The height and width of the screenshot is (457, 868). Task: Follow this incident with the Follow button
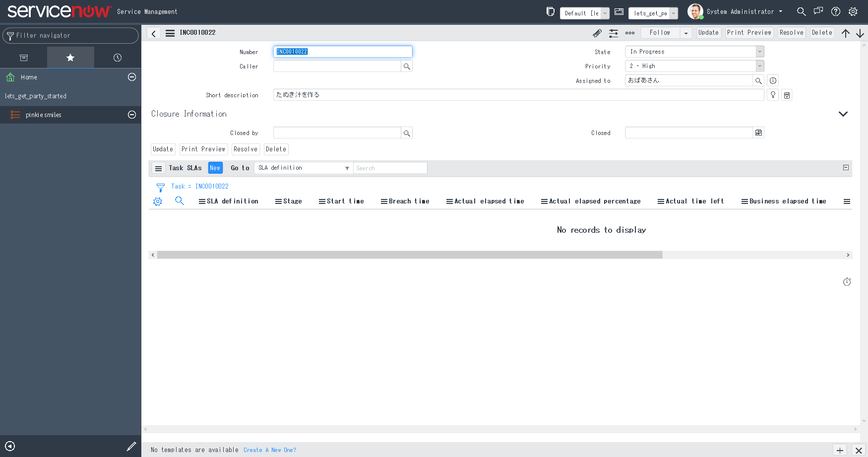point(660,32)
